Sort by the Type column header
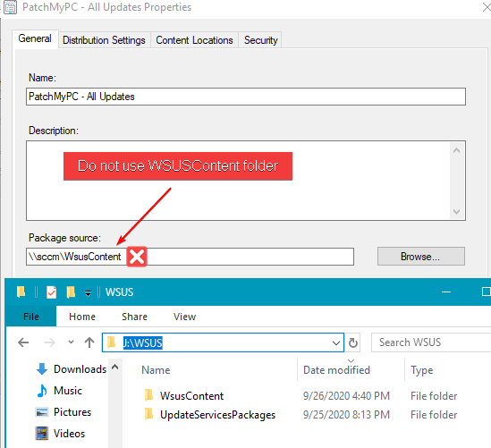Image resolution: width=491 pixels, height=448 pixels. point(422,370)
